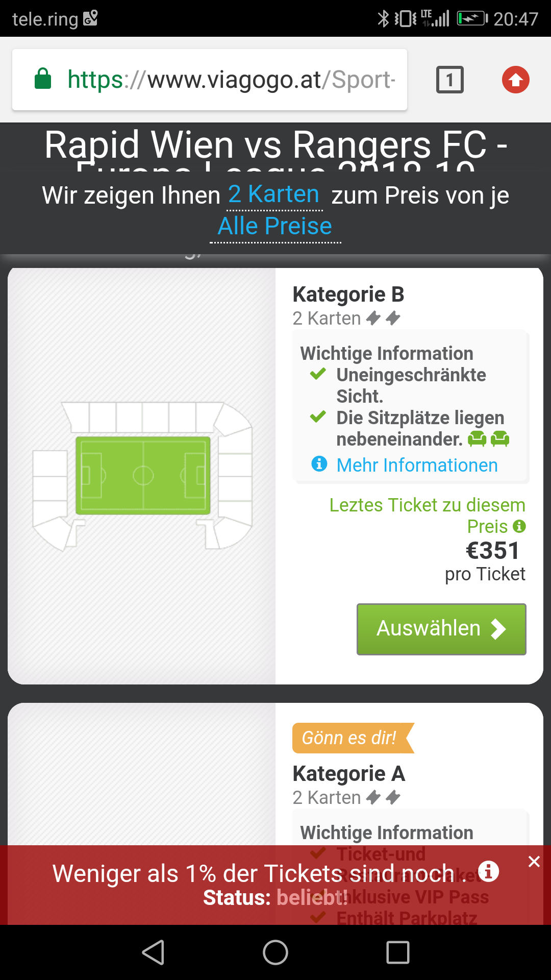The height and width of the screenshot is (980, 551).
Task: Expand Mehr Informationen for Kategorie B
Action: tap(416, 465)
